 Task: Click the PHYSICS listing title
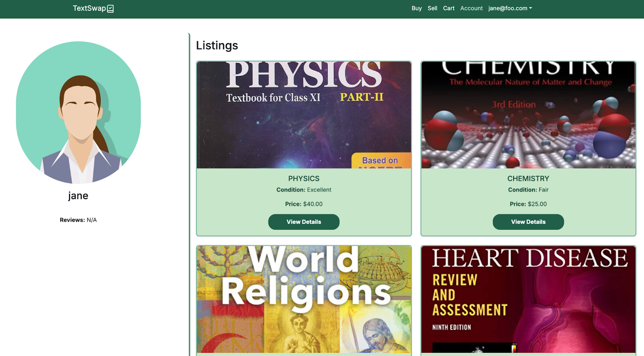(x=304, y=179)
